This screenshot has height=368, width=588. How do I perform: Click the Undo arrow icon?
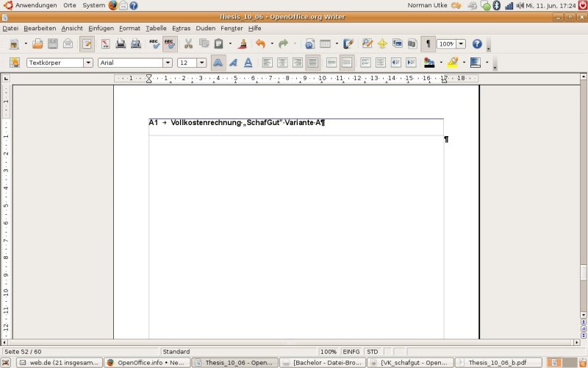coord(260,44)
